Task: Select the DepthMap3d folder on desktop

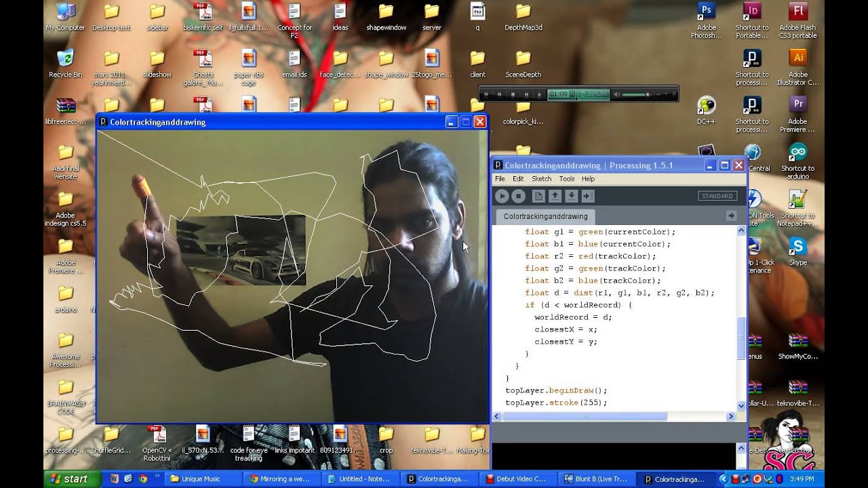Action: point(523,18)
